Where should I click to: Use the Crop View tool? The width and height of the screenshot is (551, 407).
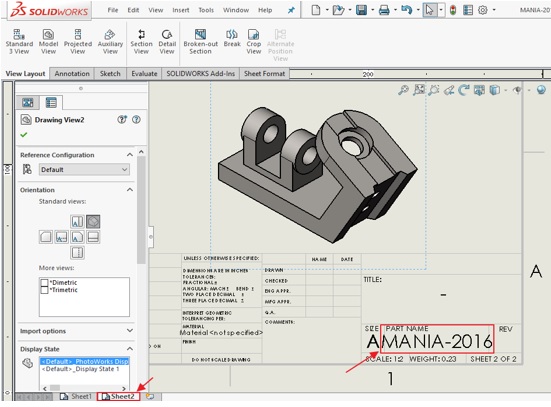(253, 41)
